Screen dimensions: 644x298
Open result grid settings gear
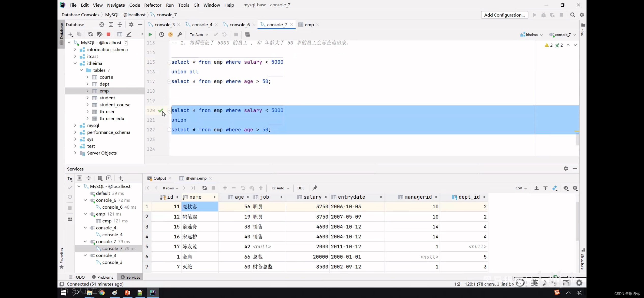pos(575,188)
